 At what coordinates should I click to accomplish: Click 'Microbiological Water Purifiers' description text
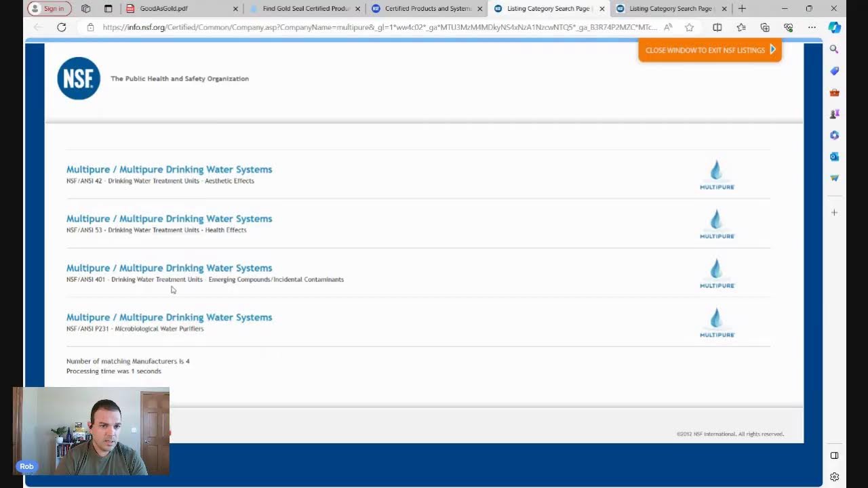tap(159, 329)
